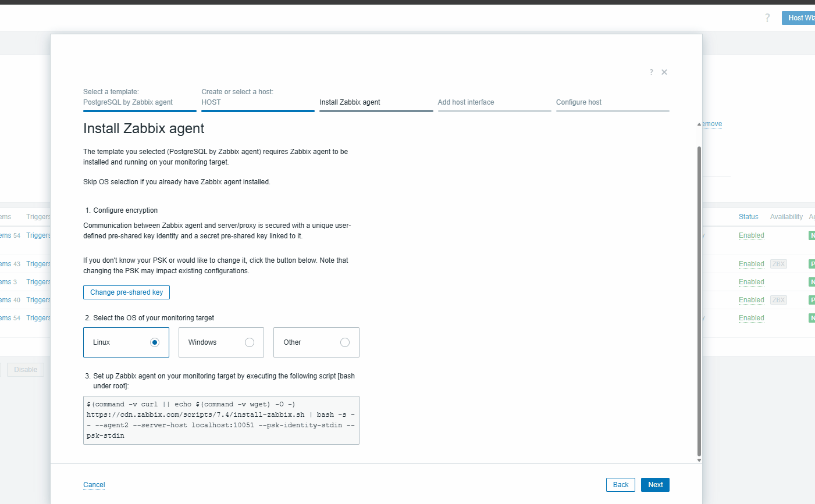Cancel the Host Wizard
The height and width of the screenshot is (504, 815).
tap(94, 485)
